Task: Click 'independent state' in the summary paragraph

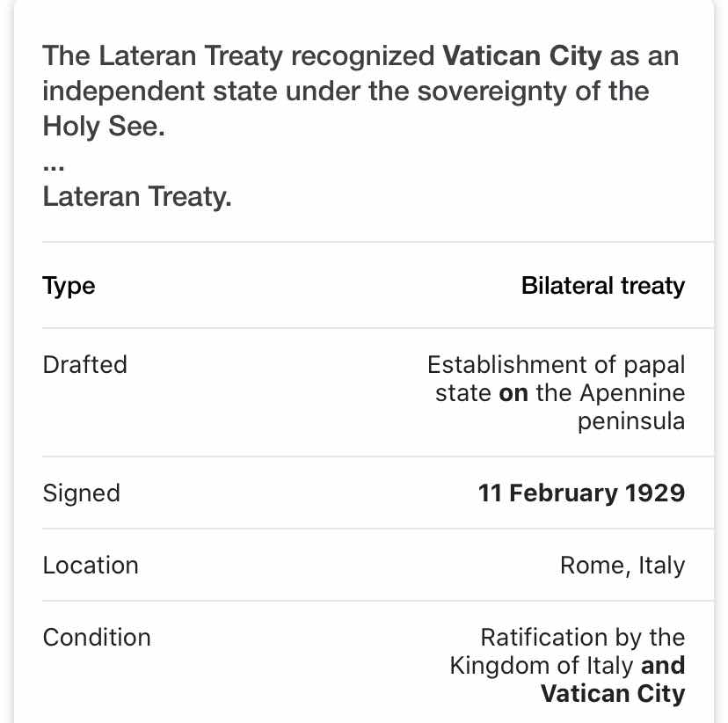Action: [160, 91]
